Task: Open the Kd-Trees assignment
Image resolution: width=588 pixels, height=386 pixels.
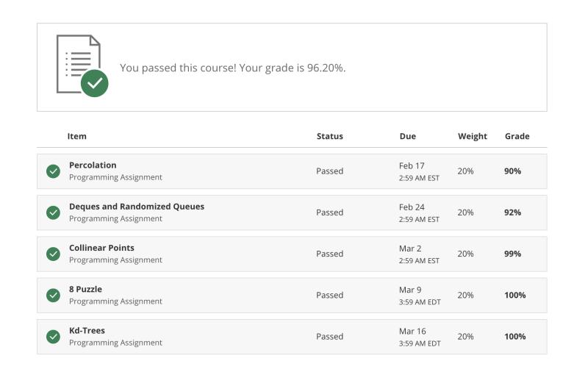Action: pyautogui.click(x=87, y=330)
